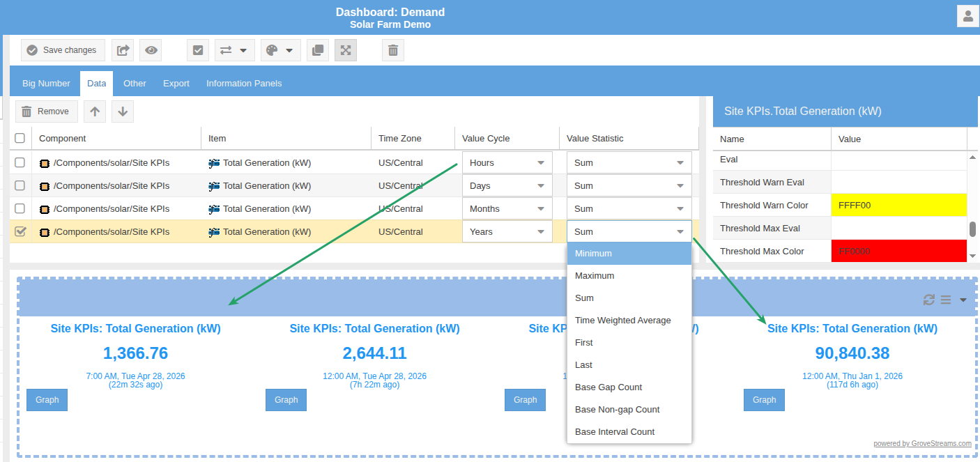
Task: Collapse the Years row Value Statistic combo
Action: click(x=680, y=231)
